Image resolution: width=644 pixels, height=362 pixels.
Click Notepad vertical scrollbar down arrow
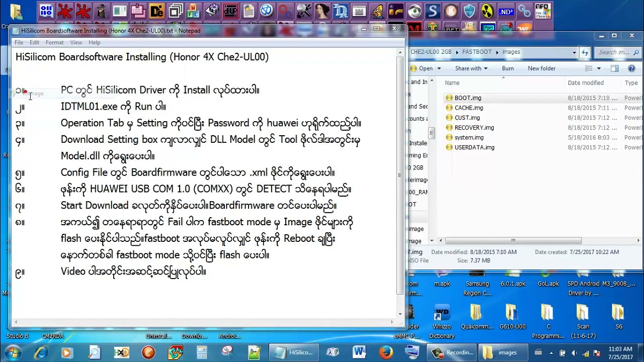[x=400, y=314]
